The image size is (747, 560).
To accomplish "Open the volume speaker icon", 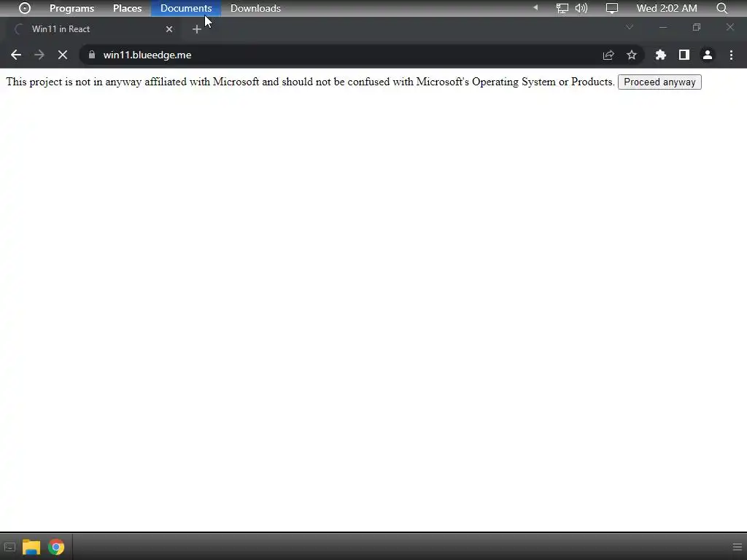I will tap(581, 8).
